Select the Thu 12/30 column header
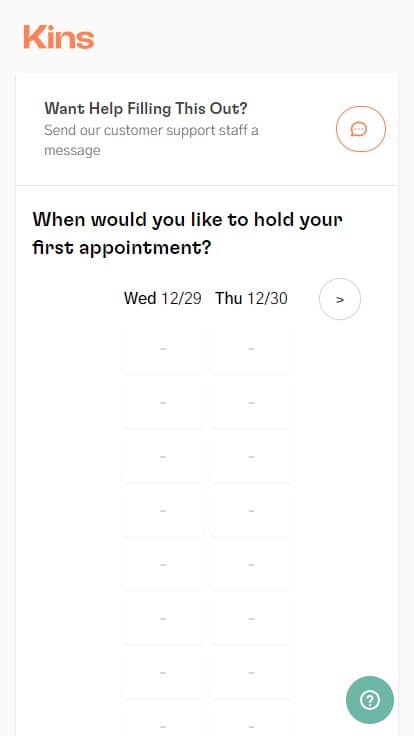The width and height of the screenshot is (414, 736). 251,299
